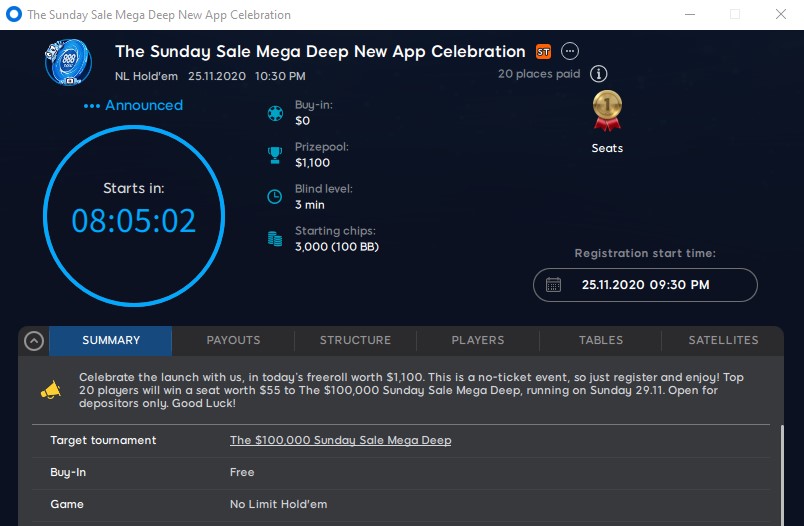Click the registration calendar icon
Image resolution: width=804 pixels, height=526 pixels.
coord(554,285)
